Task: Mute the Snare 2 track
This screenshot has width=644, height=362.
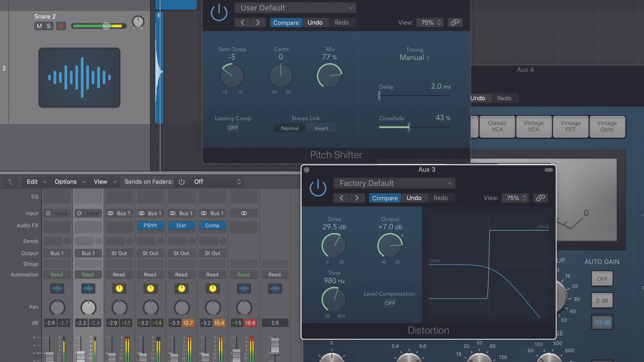Action: 38,26
